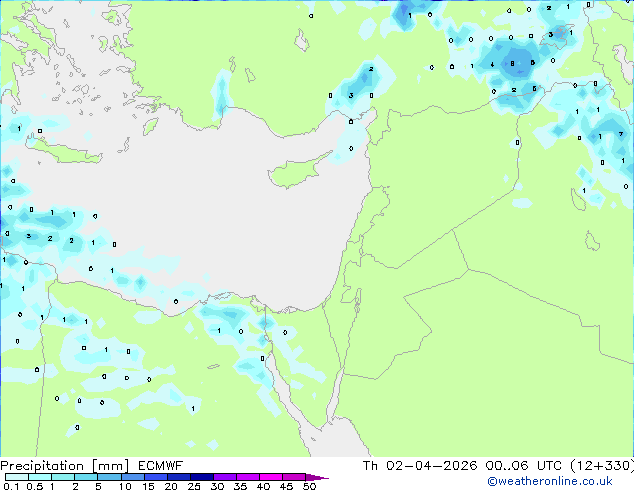Viewport: 634px width, 490px height.
Task: Click the "ECMWF" model label
Action: 160,466
